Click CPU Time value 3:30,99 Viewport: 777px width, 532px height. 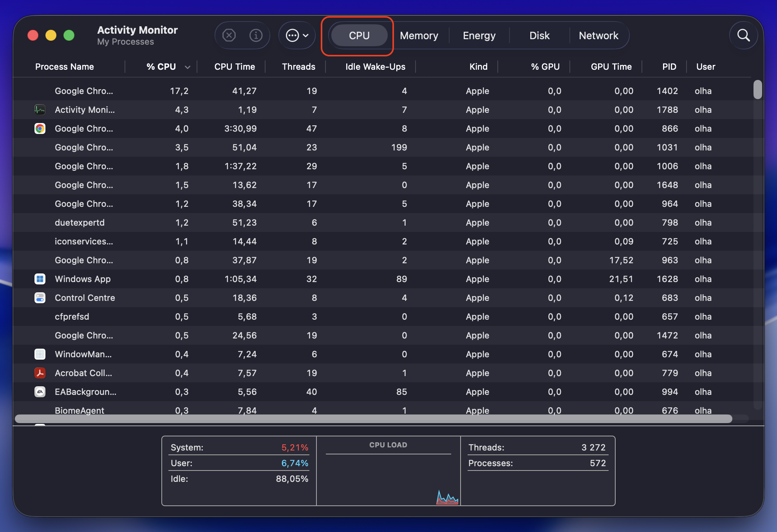point(240,128)
